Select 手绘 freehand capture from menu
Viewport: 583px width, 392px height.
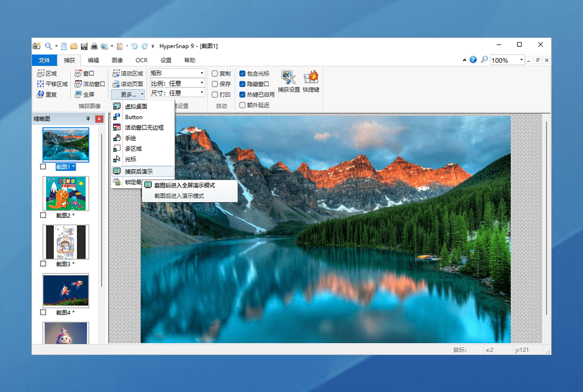(130, 138)
